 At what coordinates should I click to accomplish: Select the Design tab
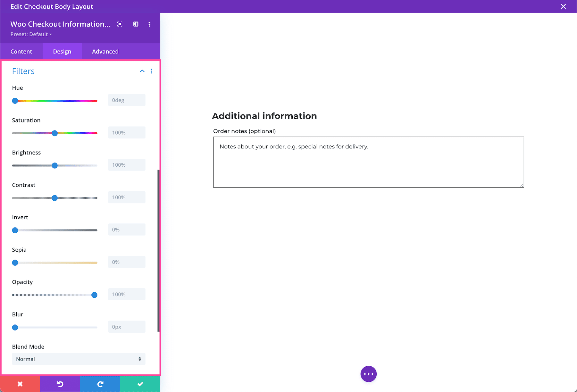(62, 52)
